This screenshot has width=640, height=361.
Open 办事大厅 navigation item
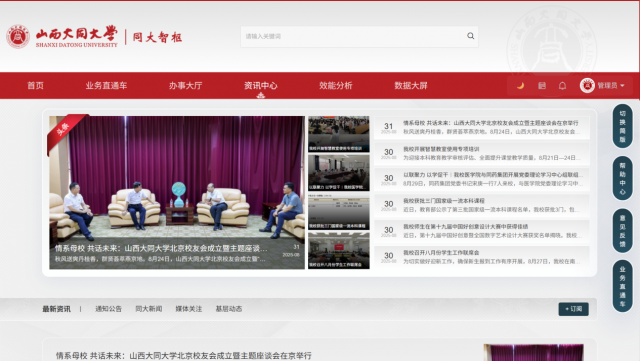tap(185, 85)
